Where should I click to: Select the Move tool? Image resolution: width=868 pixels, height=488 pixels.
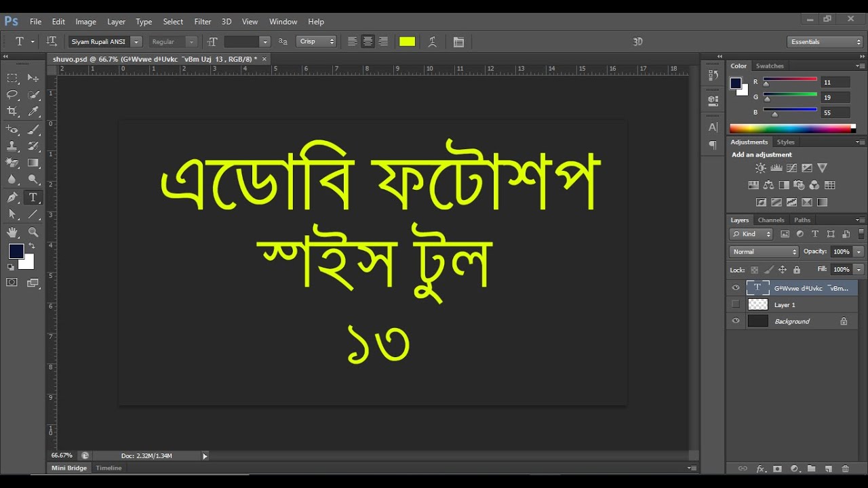tap(33, 78)
